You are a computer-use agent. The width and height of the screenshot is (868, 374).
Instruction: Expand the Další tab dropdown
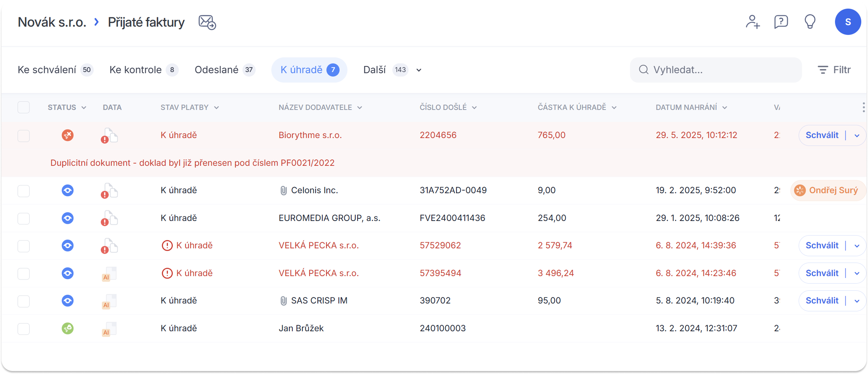click(x=419, y=70)
